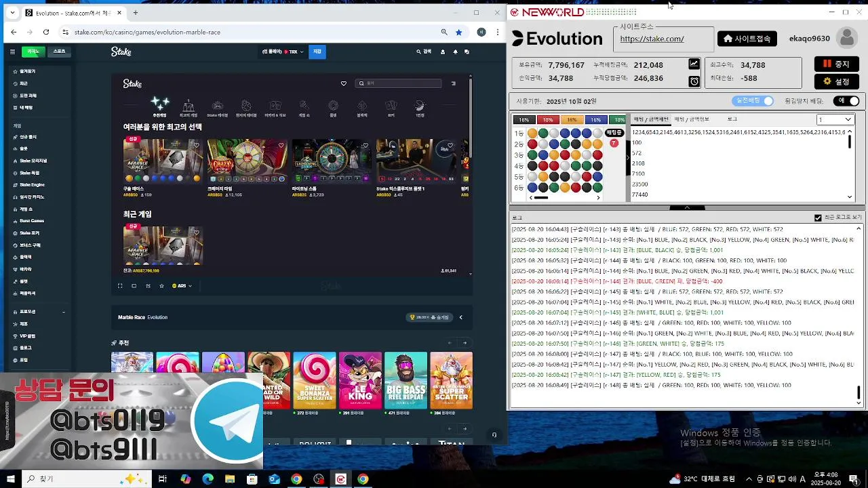Viewport: 868px width, 488px height.
Task: Click the orange 16% color bar
Action: pos(572,120)
